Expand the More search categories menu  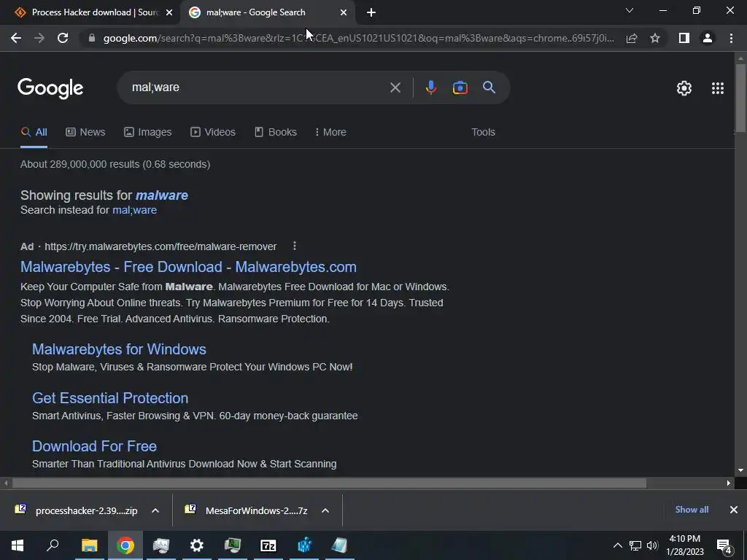click(x=330, y=132)
